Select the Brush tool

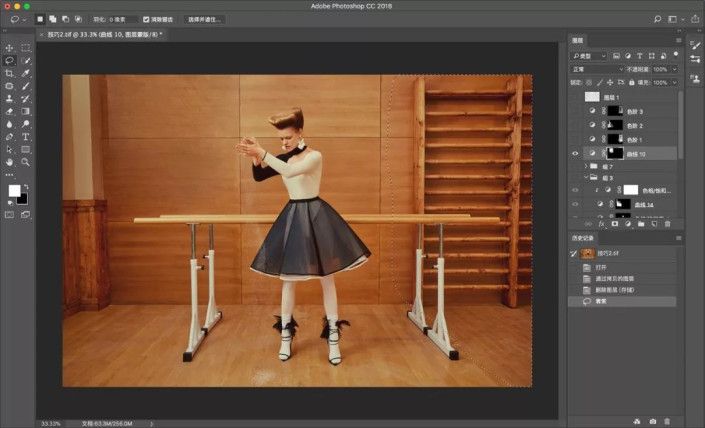(x=26, y=86)
